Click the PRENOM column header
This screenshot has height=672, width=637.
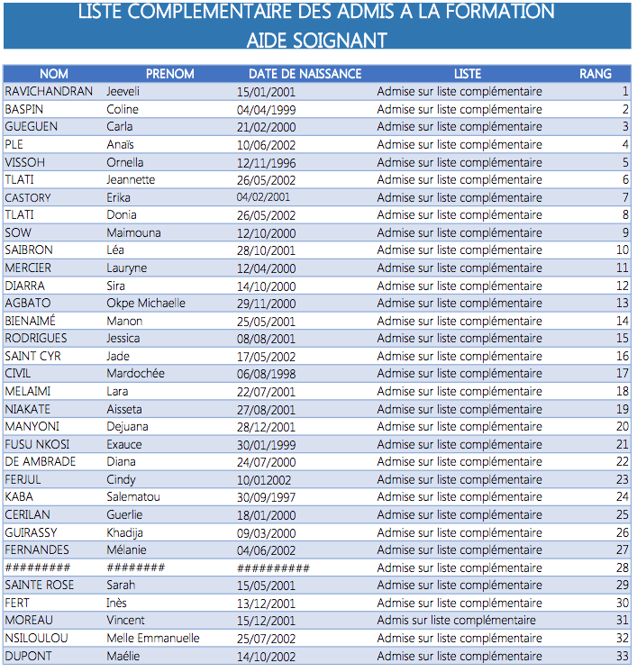(x=169, y=74)
